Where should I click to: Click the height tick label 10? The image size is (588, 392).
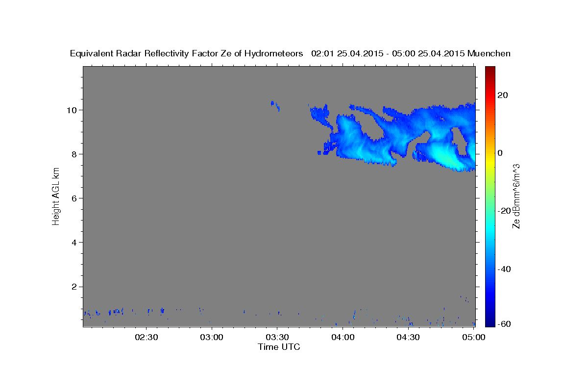tap(73, 110)
